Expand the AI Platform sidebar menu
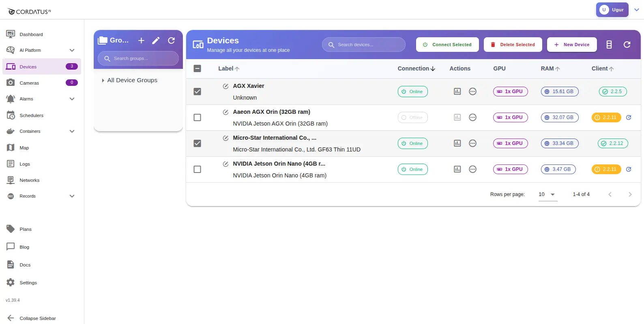This screenshot has height=324, width=644. (41, 50)
